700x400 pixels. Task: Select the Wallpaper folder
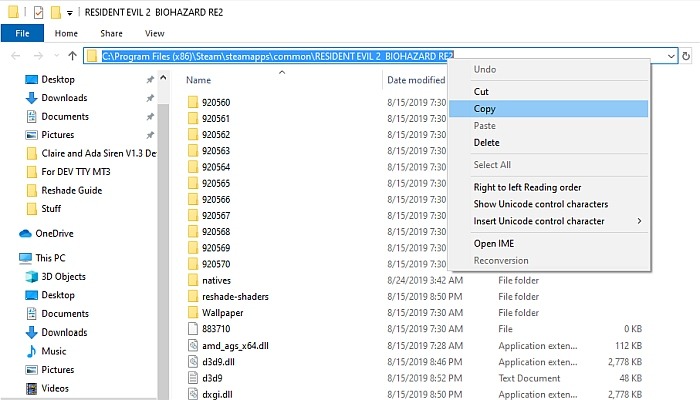[223, 313]
